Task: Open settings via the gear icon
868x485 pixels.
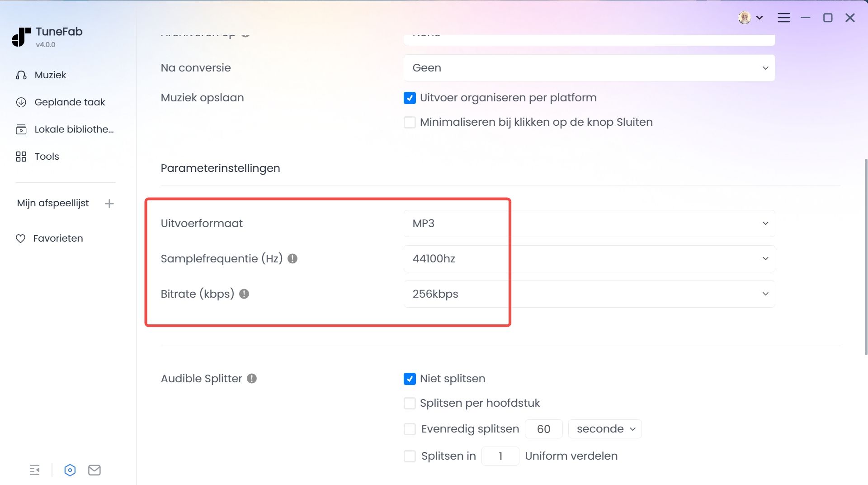Action: [x=70, y=470]
